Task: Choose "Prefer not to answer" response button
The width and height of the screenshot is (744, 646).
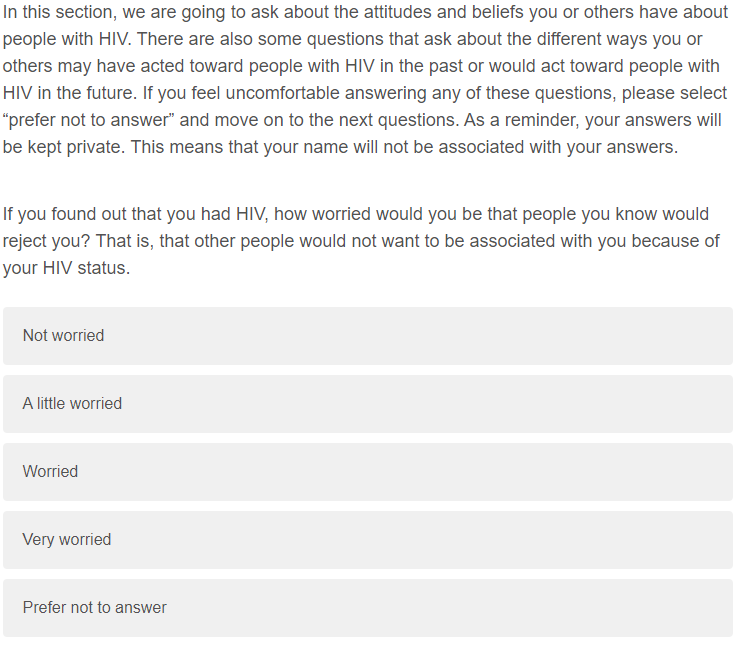Action: click(x=367, y=608)
